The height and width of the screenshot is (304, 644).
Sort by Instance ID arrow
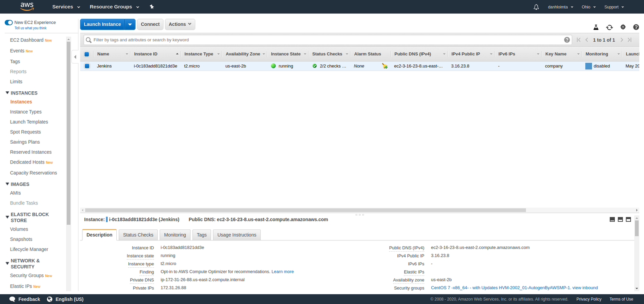[177, 54]
